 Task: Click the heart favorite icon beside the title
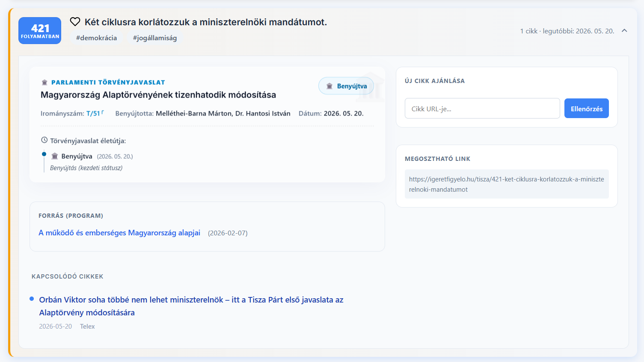(x=75, y=22)
